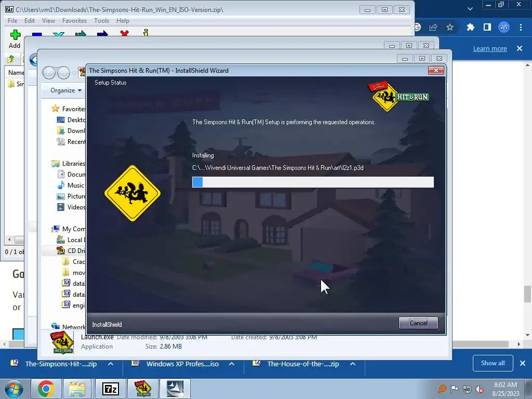Viewport: 532px width, 399px height.
Task: Switch to Chrome in taskbar
Action: tap(46, 389)
